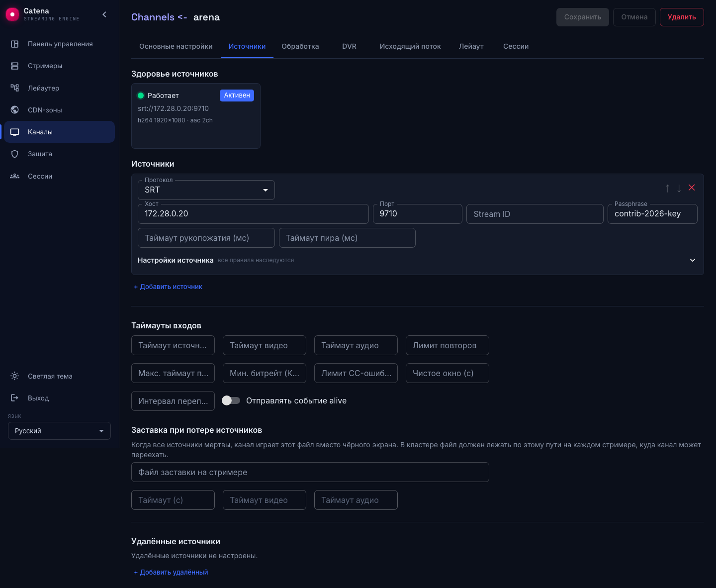Focus the Порт field 9710

[x=418, y=214]
